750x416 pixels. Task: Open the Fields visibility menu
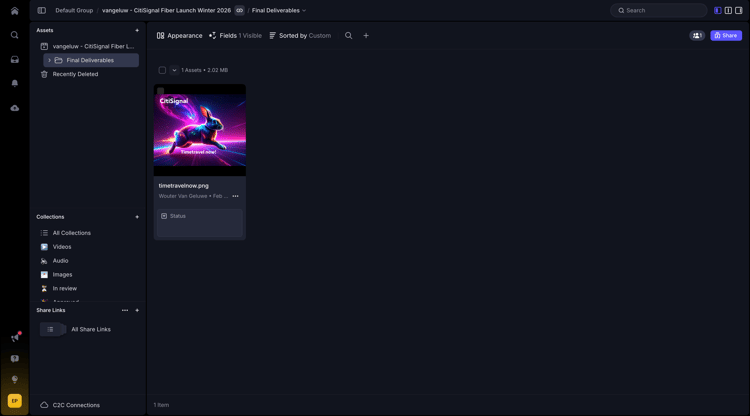[235, 35]
